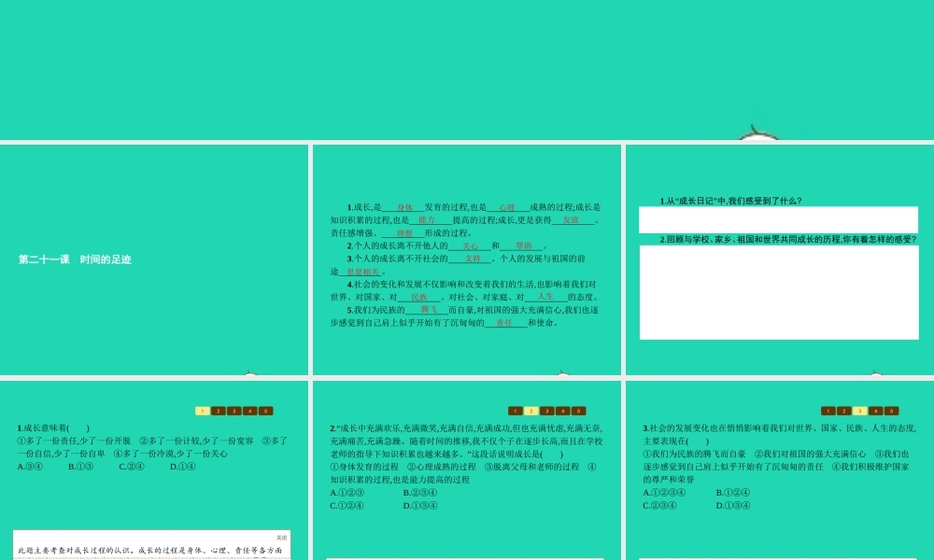Click the first white answer box under 成长日记 question
Viewport: 934px width, 560px height.
(779, 219)
